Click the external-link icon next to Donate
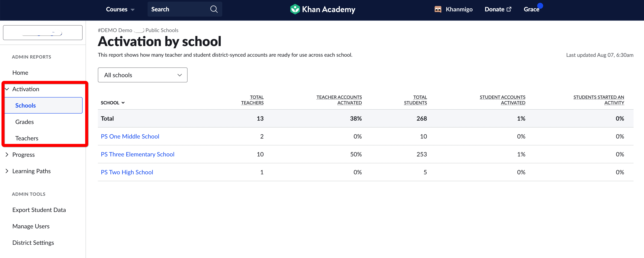644x258 pixels. click(x=509, y=9)
